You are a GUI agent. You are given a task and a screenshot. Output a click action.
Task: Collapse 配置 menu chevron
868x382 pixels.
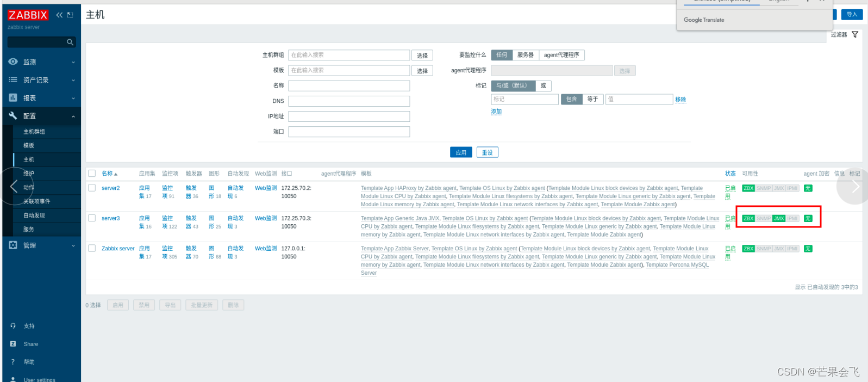(x=73, y=116)
